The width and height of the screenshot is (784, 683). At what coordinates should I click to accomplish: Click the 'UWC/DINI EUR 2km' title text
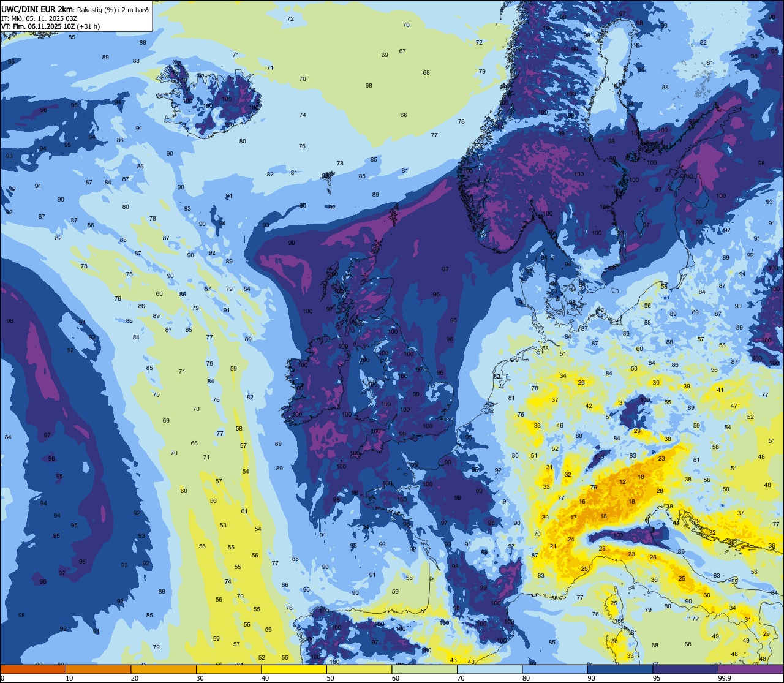pyautogui.click(x=37, y=9)
